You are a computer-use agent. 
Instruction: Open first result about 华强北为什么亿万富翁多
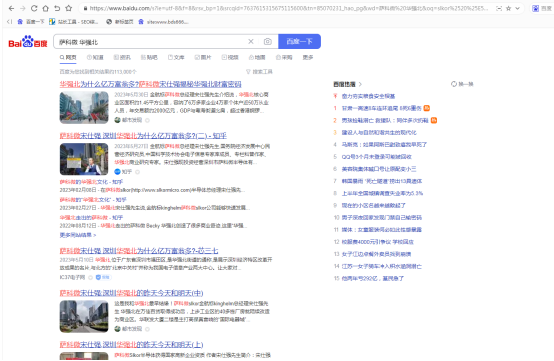tap(151, 84)
